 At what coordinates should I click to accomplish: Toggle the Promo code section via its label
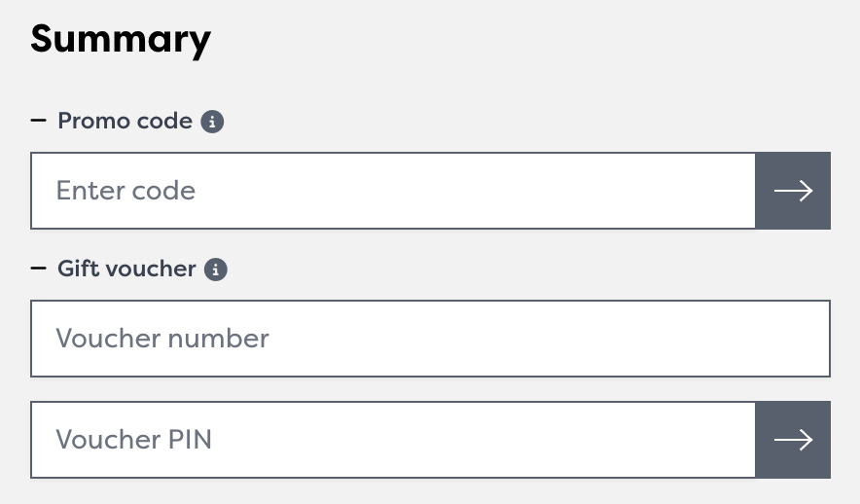pyautogui.click(x=125, y=122)
